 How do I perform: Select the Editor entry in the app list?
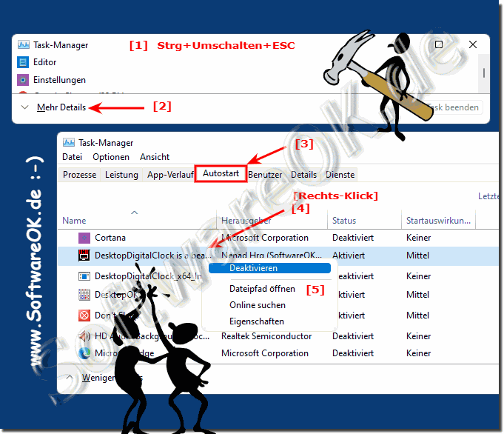pyautogui.click(x=44, y=62)
